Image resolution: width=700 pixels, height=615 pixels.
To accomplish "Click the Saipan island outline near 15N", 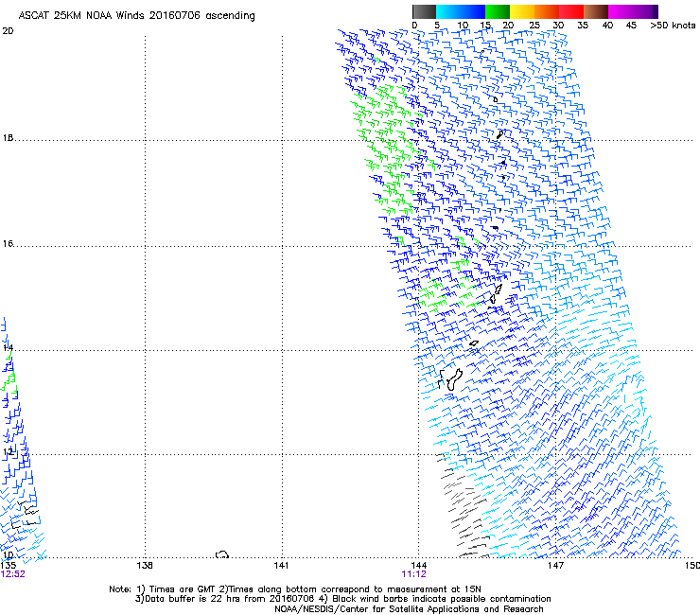I will [x=499, y=289].
